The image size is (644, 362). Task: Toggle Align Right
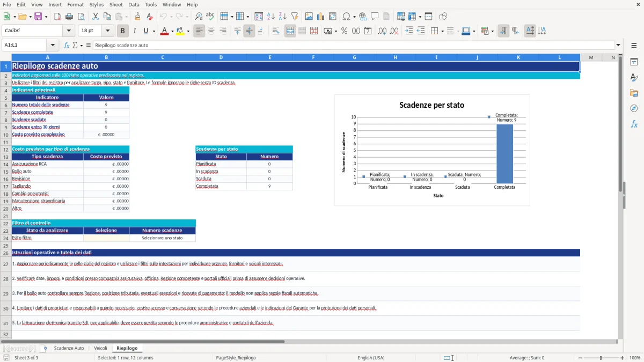coord(223,31)
